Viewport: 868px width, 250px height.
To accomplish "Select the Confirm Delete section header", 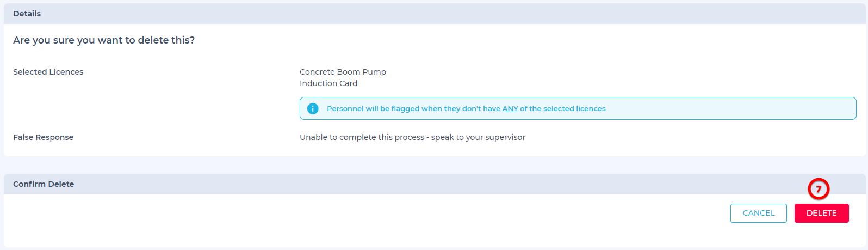I will click(x=434, y=184).
